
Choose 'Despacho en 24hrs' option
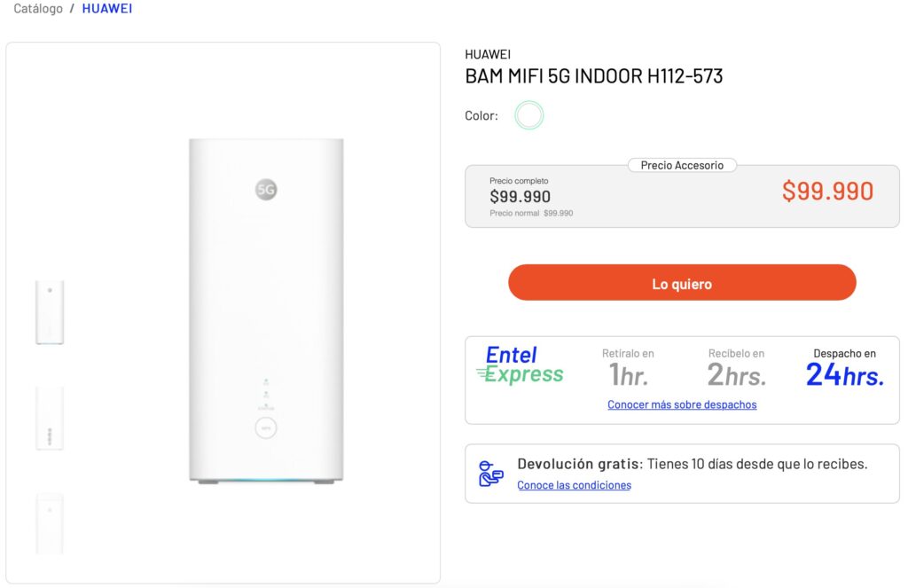(x=844, y=366)
